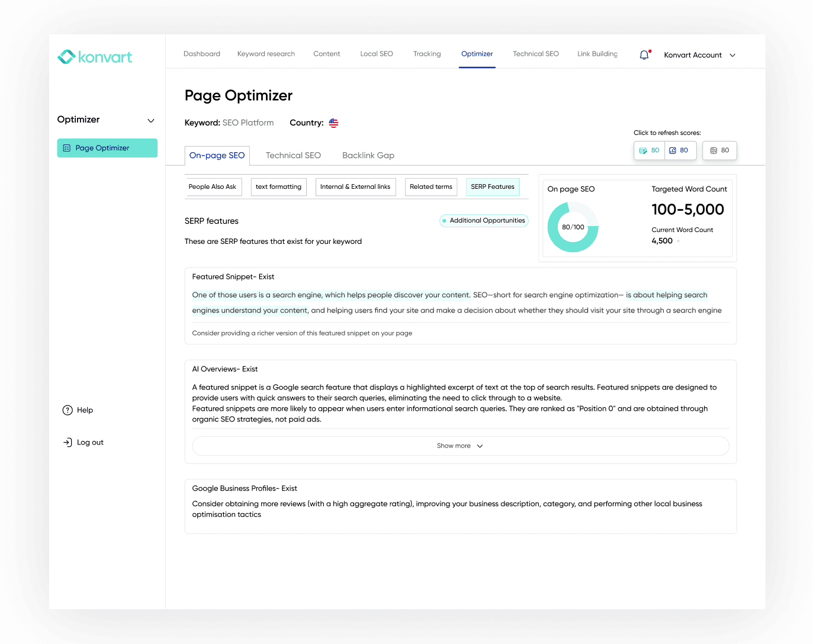Select the People Also Ask chip
Image resolution: width=813 pixels, height=644 pixels.
pos(212,187)
